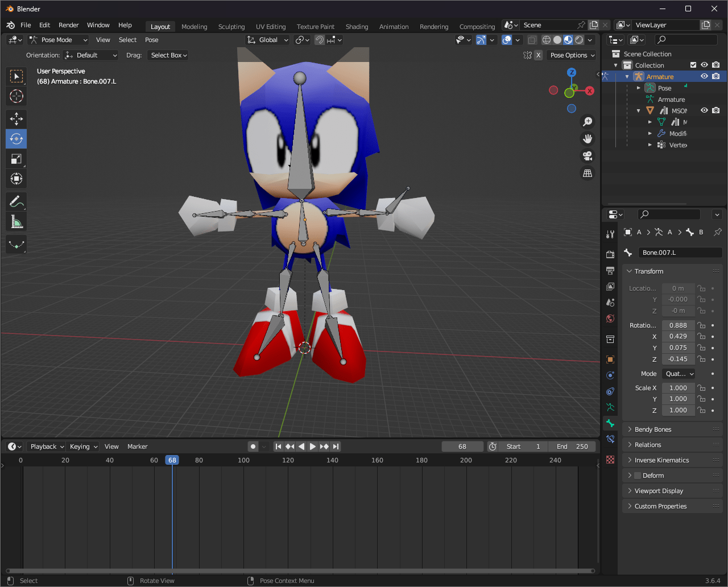The image size is (728, 587).
Task: Select the pose Breakdowner tool
Action: pos(16,244)
